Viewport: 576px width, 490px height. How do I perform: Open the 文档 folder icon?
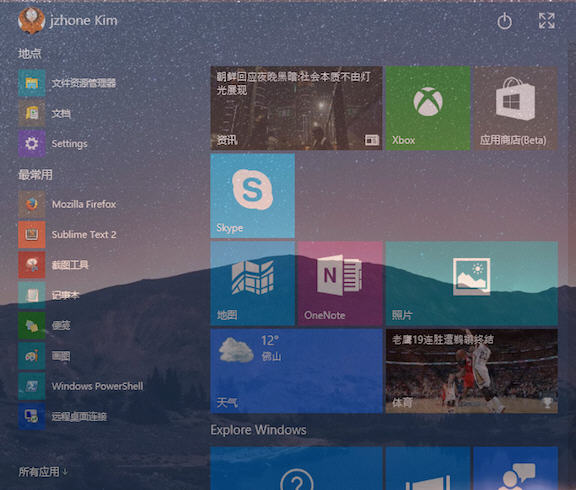click(32, 114)
